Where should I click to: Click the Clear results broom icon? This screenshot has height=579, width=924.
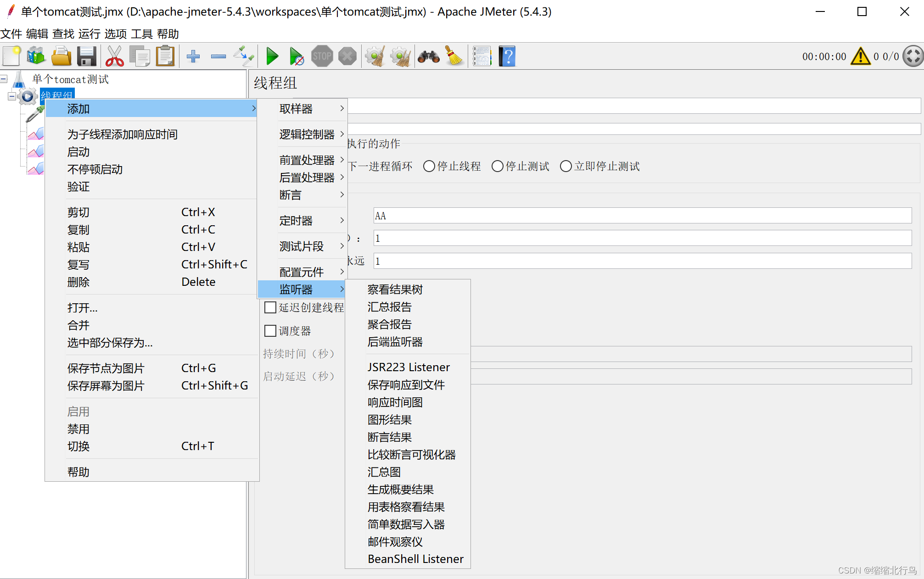pyautogui.click(x=376, y=56)
